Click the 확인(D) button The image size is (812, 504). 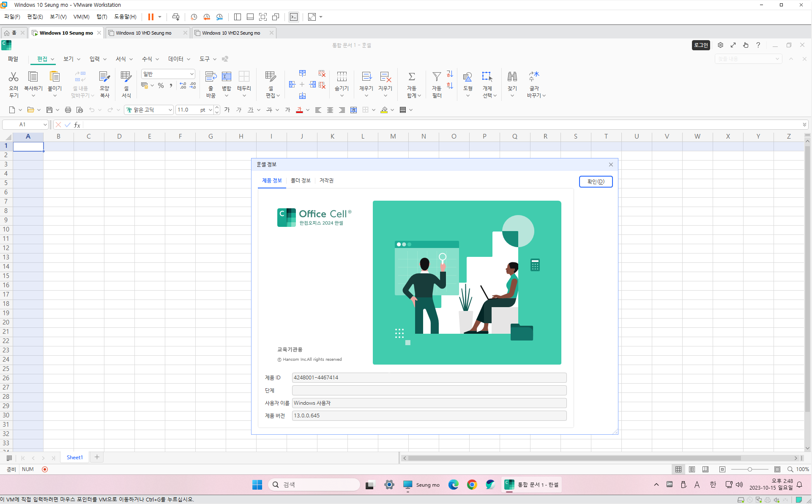[x=595, y=182]
